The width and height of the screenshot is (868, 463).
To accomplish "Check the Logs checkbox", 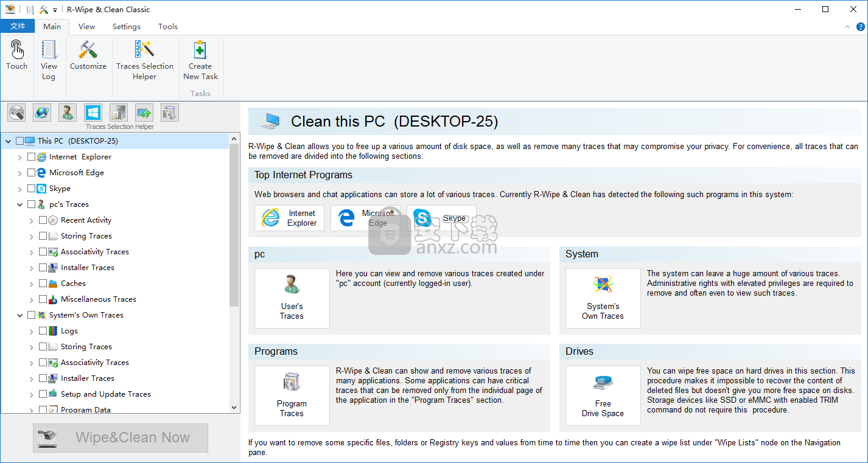I will (43, 330).
